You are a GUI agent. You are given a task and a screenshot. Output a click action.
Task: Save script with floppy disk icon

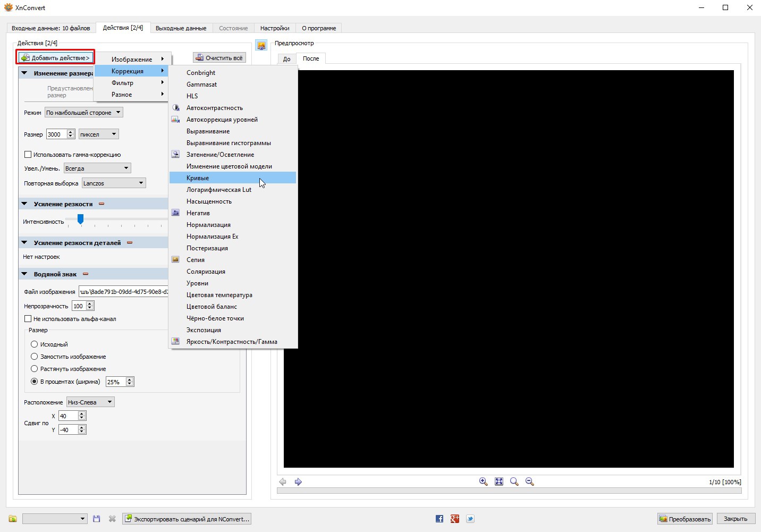(96, 519)
